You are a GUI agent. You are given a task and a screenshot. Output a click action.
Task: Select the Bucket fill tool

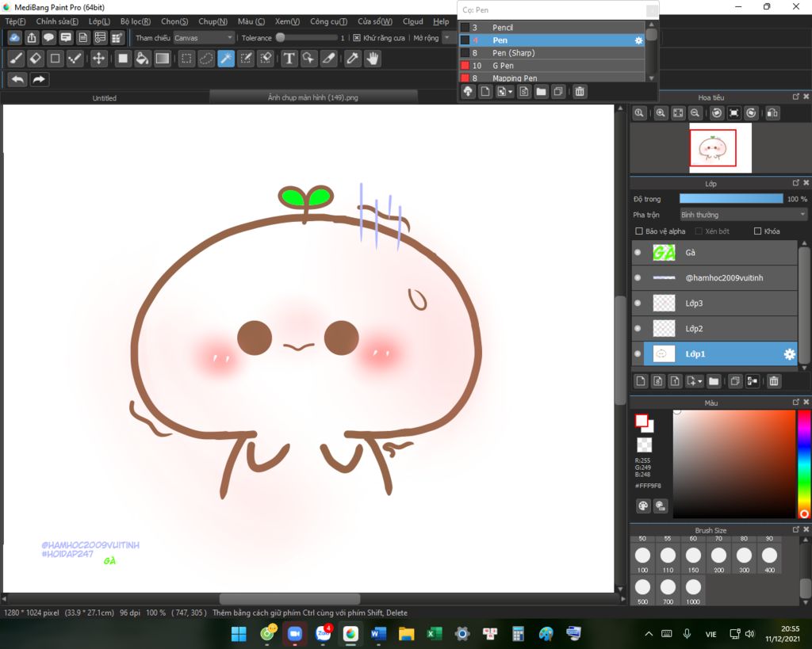point(143,59)
